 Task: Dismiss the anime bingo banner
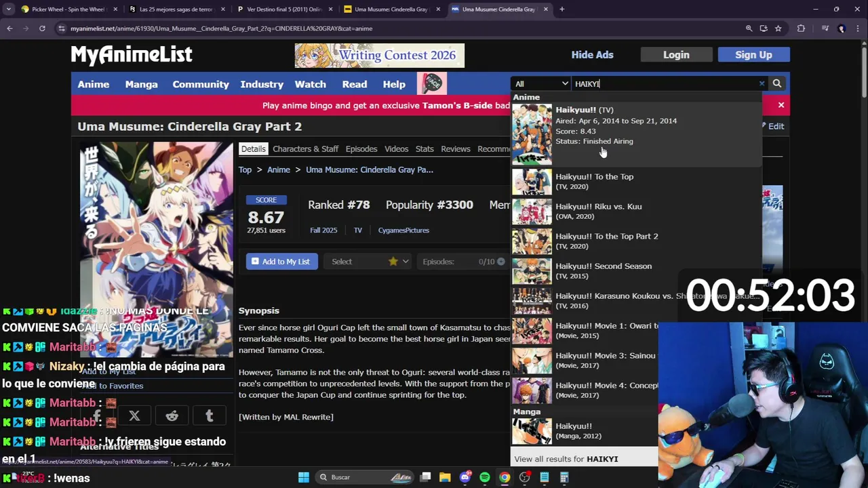tap(781, 105)
